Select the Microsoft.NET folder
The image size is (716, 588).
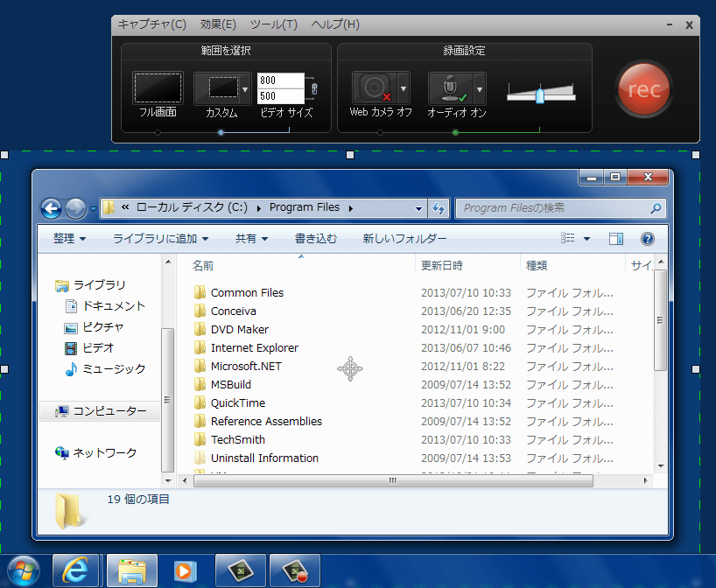(x=246, y=366)
